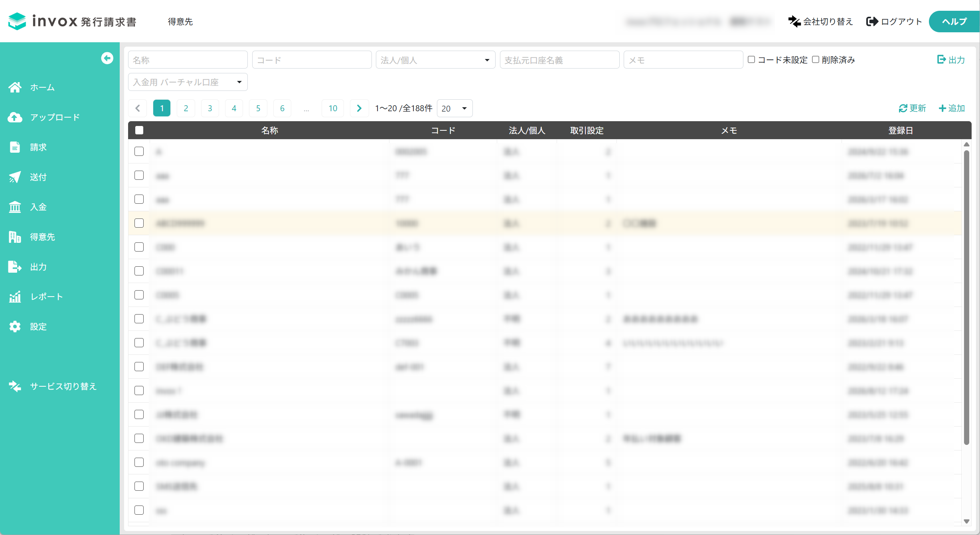Open the サービス切り替え menu item
The height and width of the screenshot is (535, 980).
60,386
